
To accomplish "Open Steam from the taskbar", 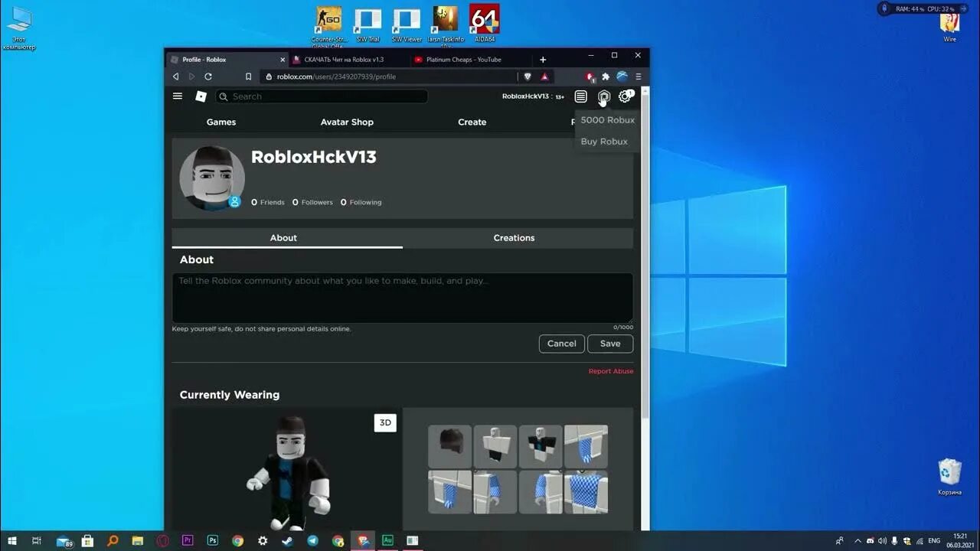I will tap(287, 540).
